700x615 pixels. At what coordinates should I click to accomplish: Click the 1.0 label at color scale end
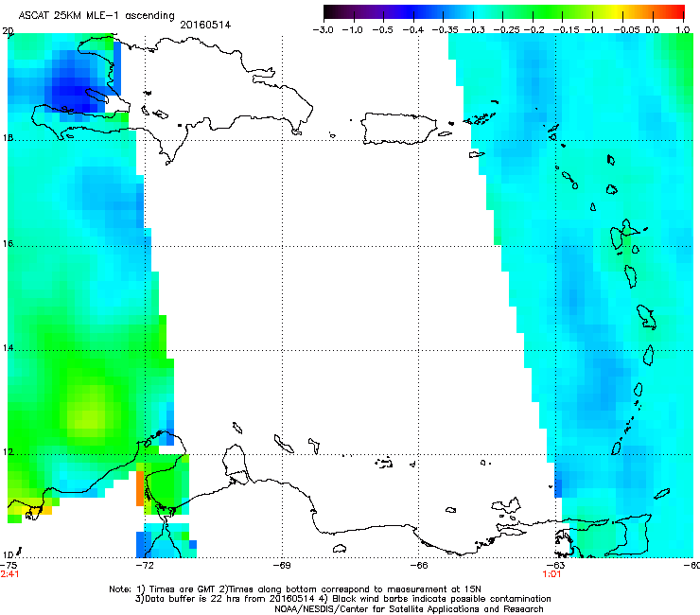click(683, 30)
